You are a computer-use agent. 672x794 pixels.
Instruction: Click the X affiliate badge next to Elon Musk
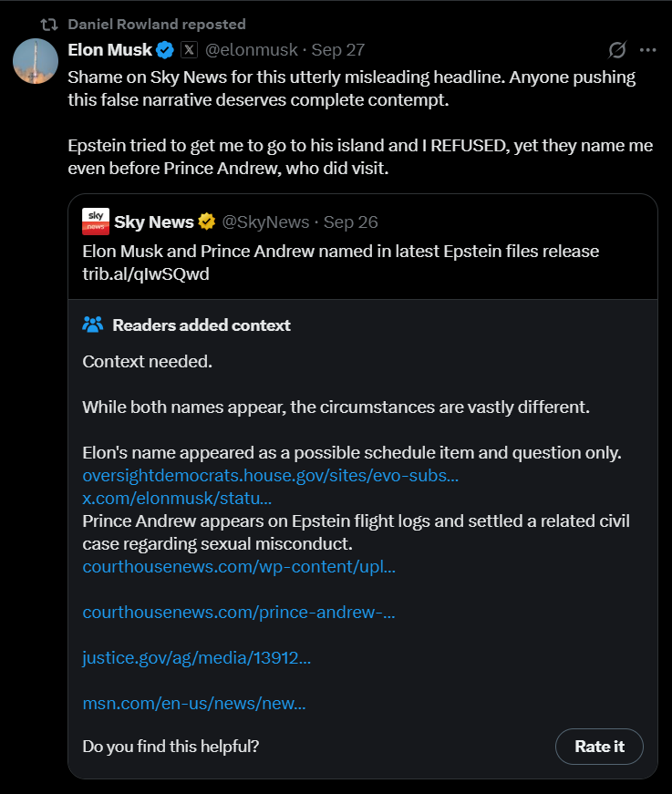pos(189,49)
